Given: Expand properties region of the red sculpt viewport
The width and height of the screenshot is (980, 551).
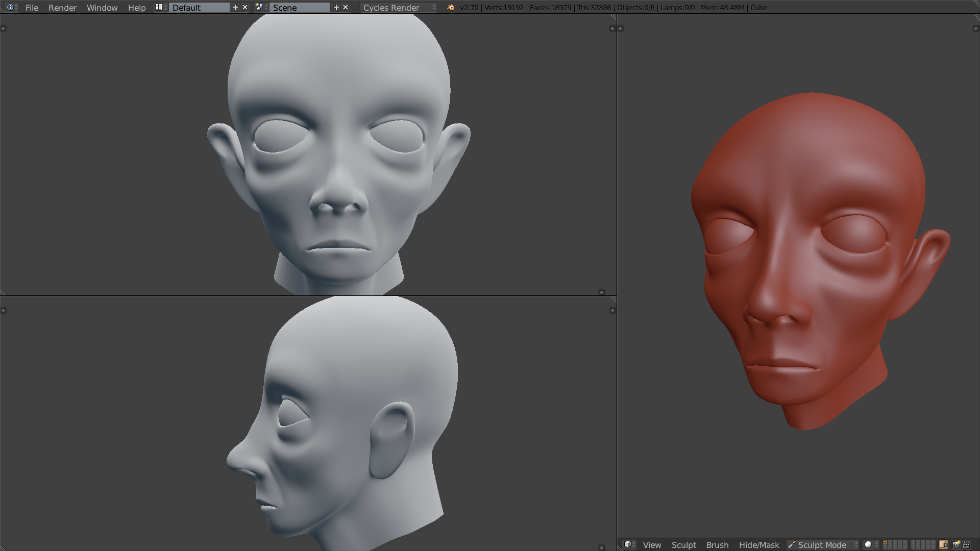Looking at the screenshot, I should 975,29.
